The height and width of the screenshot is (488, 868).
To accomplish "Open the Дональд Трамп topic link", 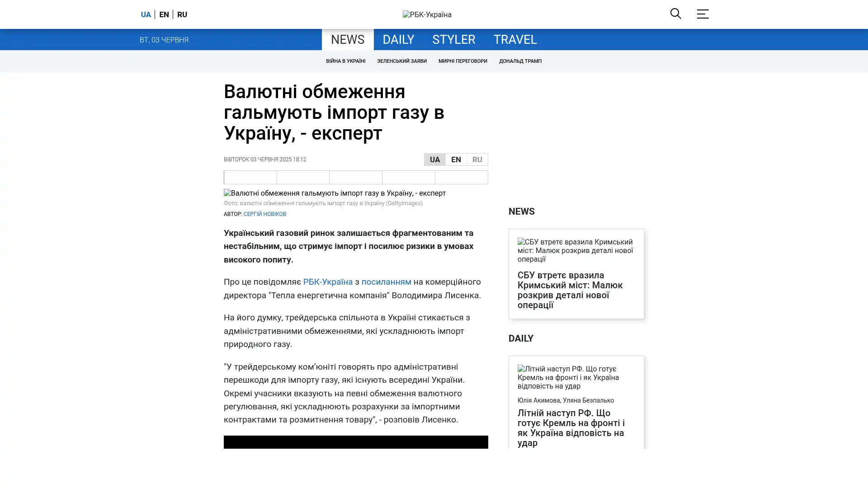I will click(x=520, y=61).
